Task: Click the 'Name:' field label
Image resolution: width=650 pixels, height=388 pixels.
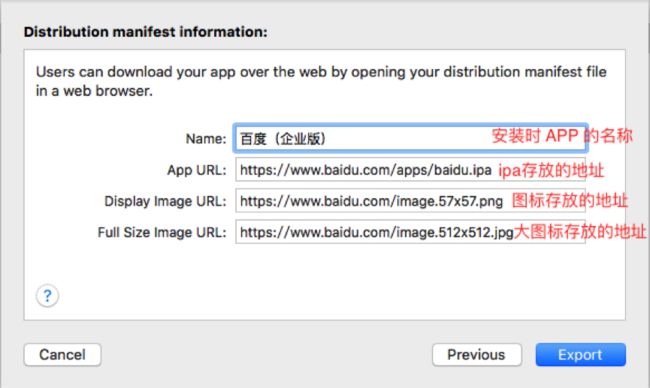Action: 206,139
